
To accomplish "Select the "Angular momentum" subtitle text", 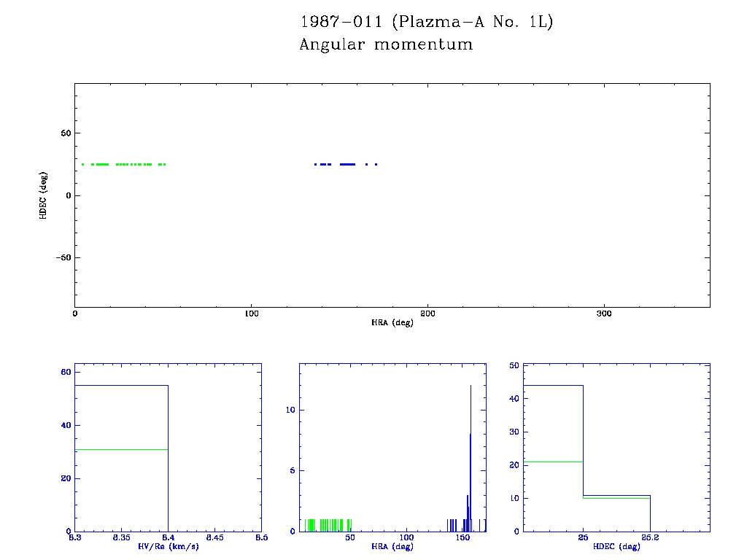I will [386, 45].
